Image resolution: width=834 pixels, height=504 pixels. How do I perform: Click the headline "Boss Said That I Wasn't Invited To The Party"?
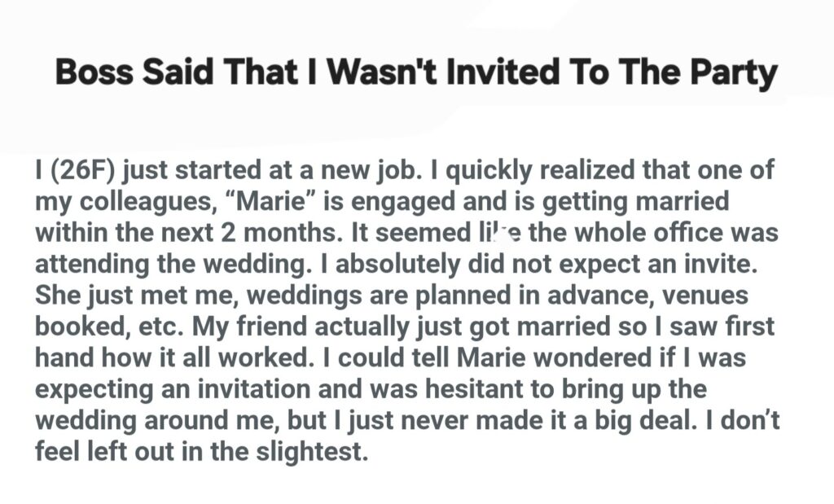point(416,73)
